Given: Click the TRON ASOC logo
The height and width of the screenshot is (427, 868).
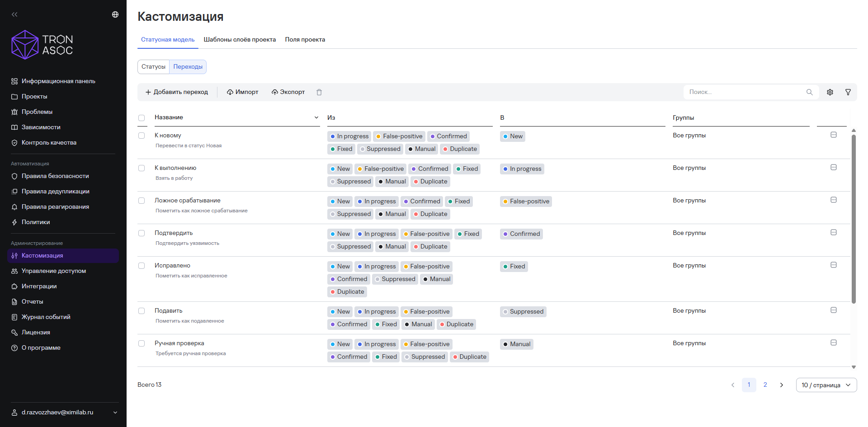Looking at the screenshot, I should click(x=42, y=45).
